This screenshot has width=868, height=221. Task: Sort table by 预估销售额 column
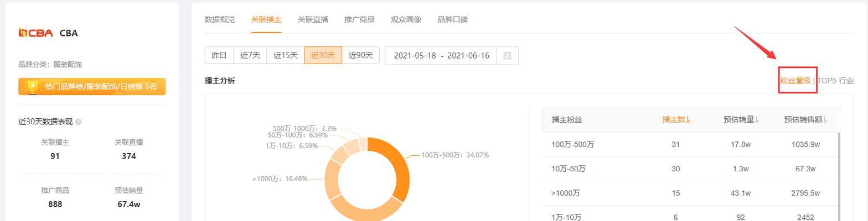(x=805, y=119)
